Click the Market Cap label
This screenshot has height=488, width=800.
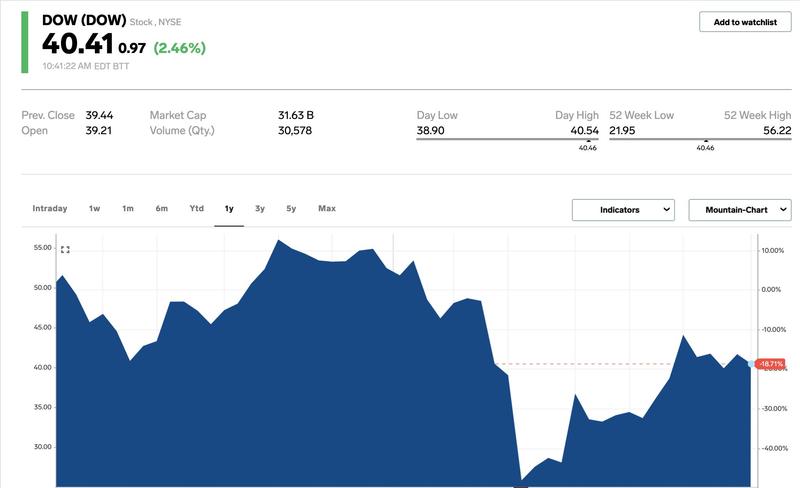click(x=178, y=115)
